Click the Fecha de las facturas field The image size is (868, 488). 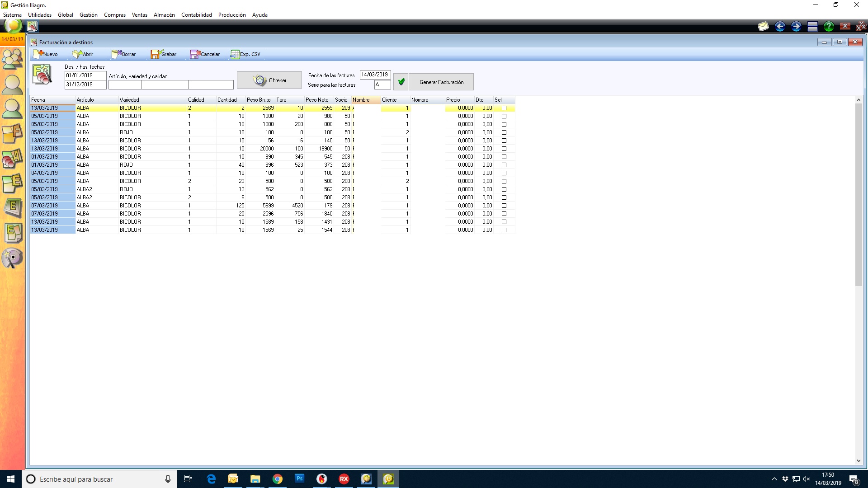click(375, 75)
